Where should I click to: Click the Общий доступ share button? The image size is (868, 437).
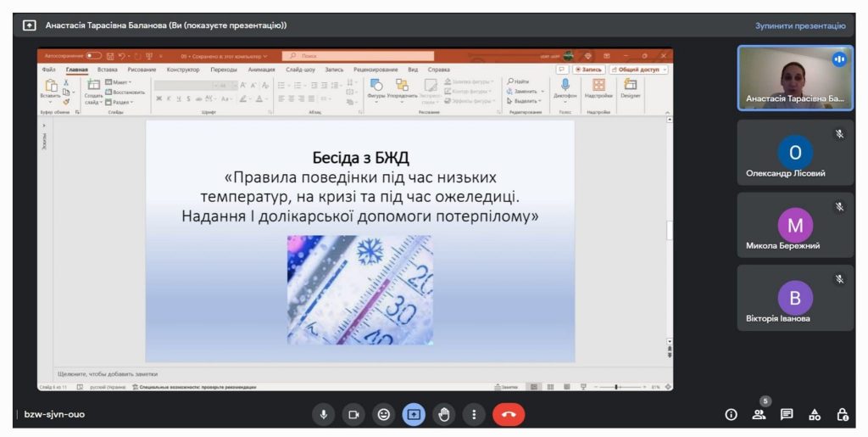click(x=638, y=70)
